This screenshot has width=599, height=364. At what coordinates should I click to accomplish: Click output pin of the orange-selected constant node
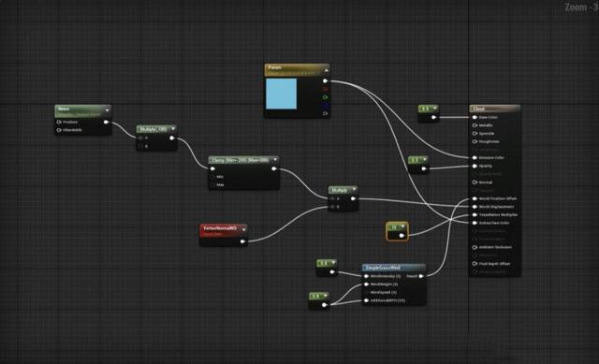click(402, 236)
